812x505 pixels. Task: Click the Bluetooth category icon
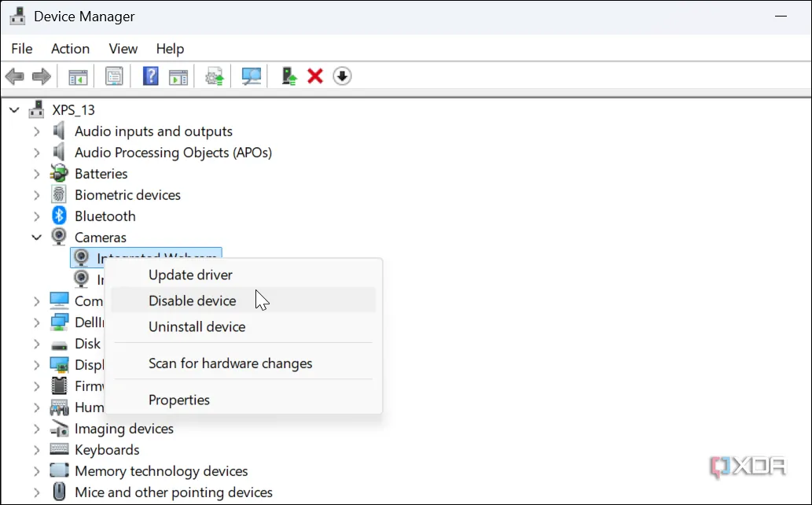[59, 216]
